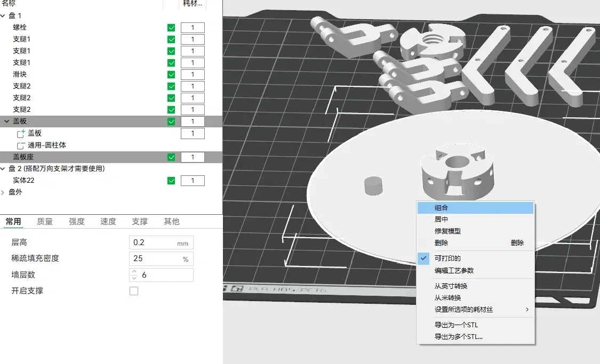Click the 墙层数 value field
The width and height of the screenshot is (600, 364).
[161, 275]
